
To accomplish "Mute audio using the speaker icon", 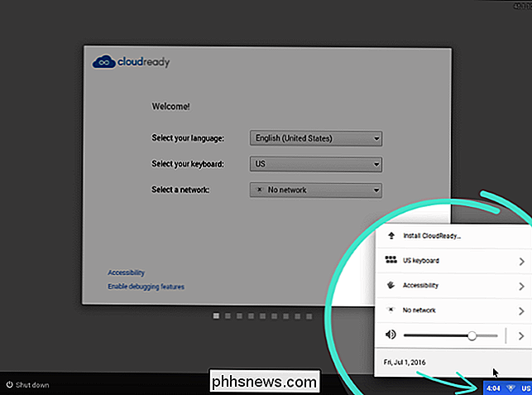I will point(391,335).
